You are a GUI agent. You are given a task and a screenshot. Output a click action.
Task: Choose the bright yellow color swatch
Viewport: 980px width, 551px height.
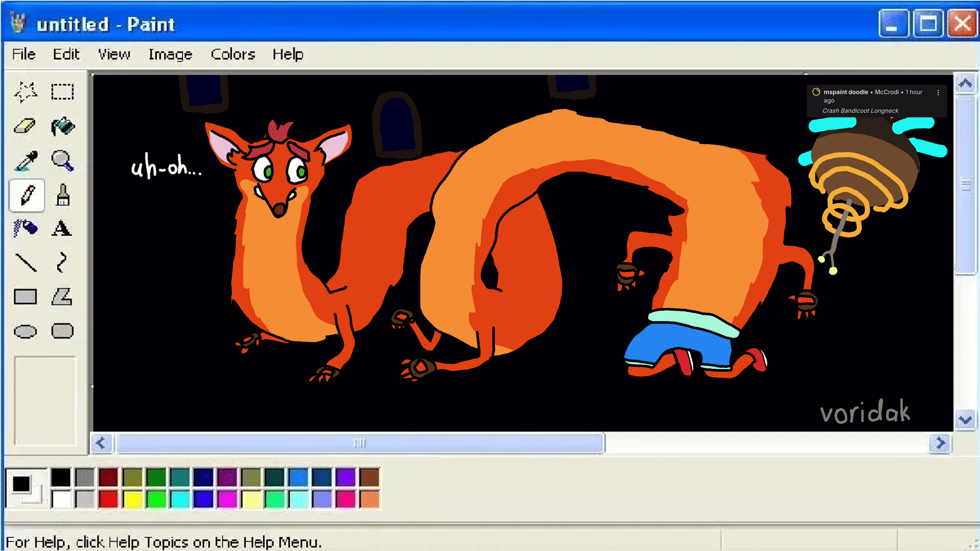click(132, 499)
